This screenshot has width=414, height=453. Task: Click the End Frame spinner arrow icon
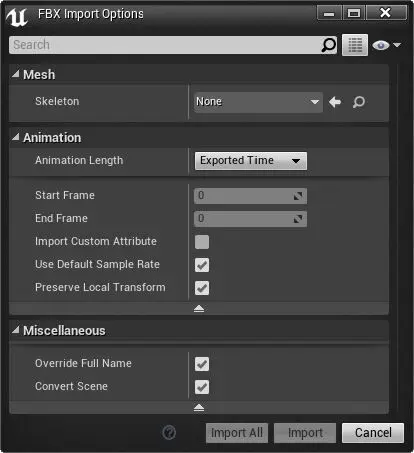point(298,219)
